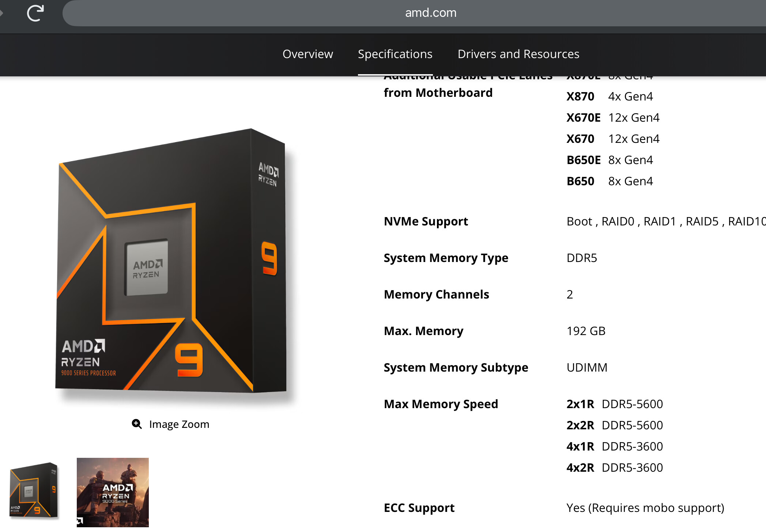Select the Ryzen 9 box thumbnail
Viewport: 766px width, 532px height.
(x=34, y=490)
